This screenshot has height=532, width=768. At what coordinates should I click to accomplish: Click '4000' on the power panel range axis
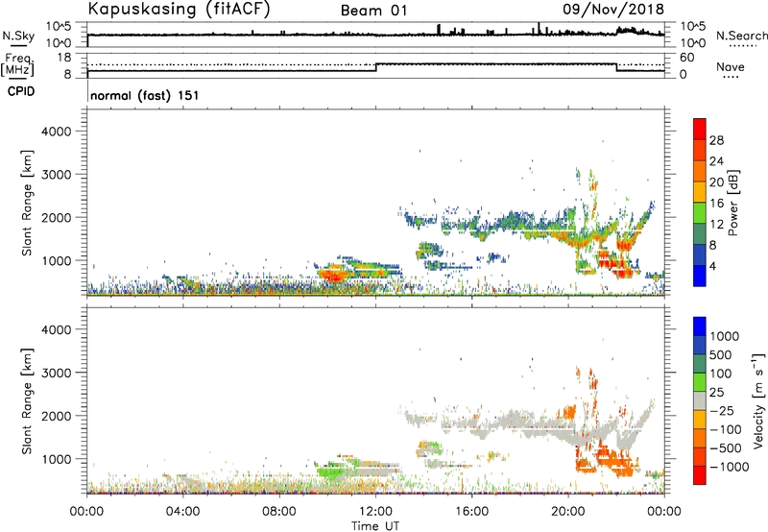pos(57,132)
